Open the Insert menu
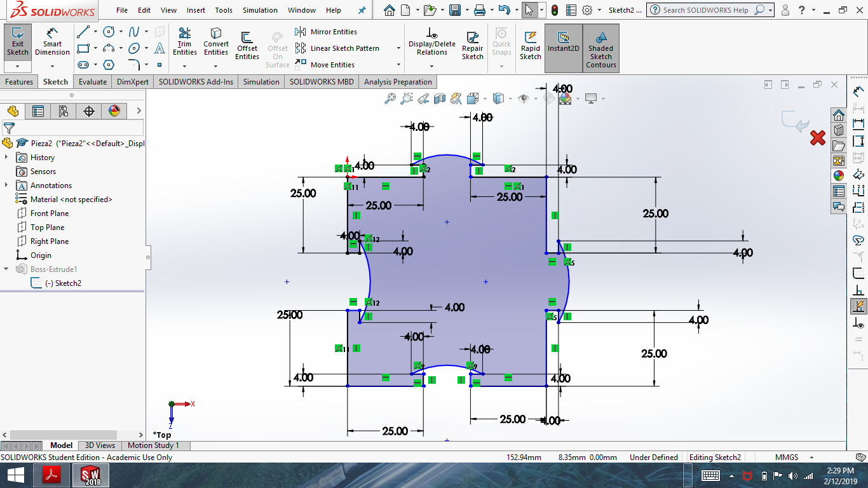868x488 pixels. click(x=196, y=10)
